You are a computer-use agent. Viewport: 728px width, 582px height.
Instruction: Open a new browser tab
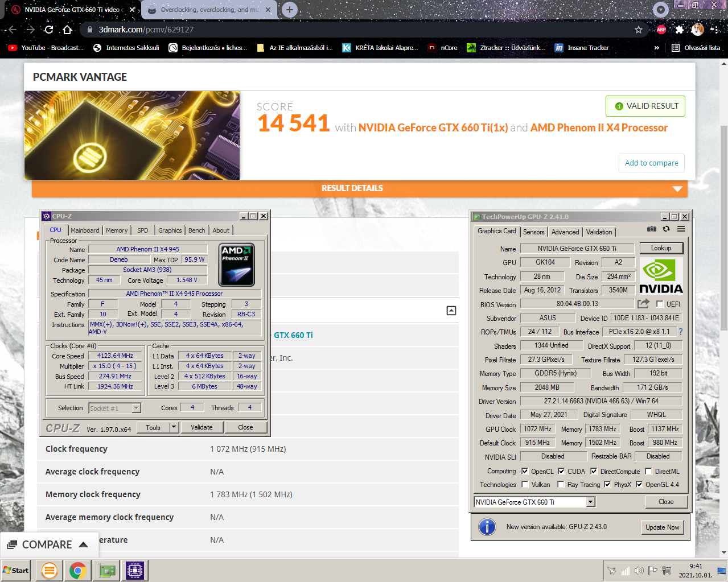[x=290, y=10]
